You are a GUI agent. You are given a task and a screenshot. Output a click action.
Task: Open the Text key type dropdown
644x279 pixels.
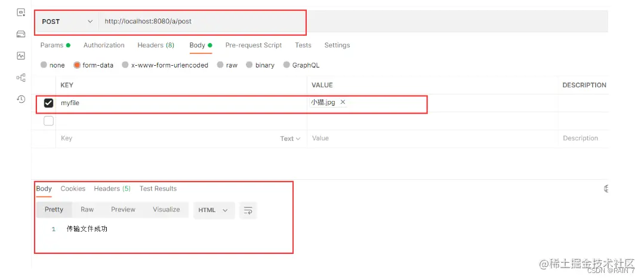(x=291, y=139)
